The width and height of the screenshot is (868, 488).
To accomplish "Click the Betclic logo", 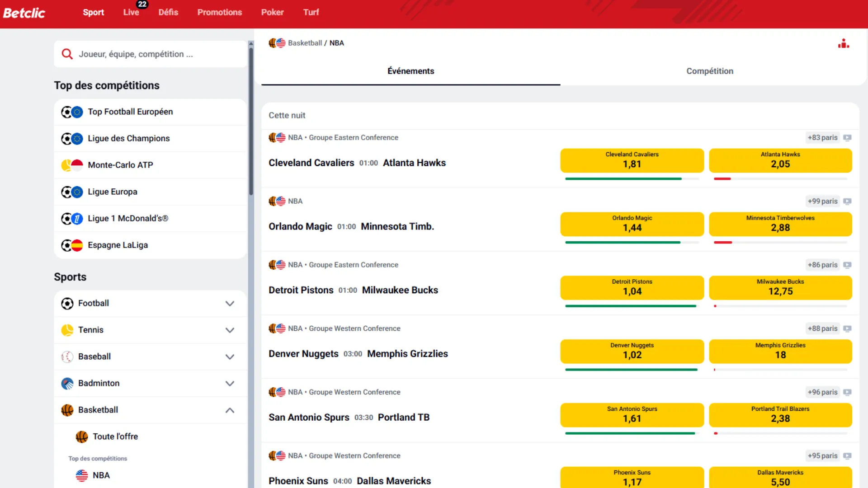I will click(24, 13).
